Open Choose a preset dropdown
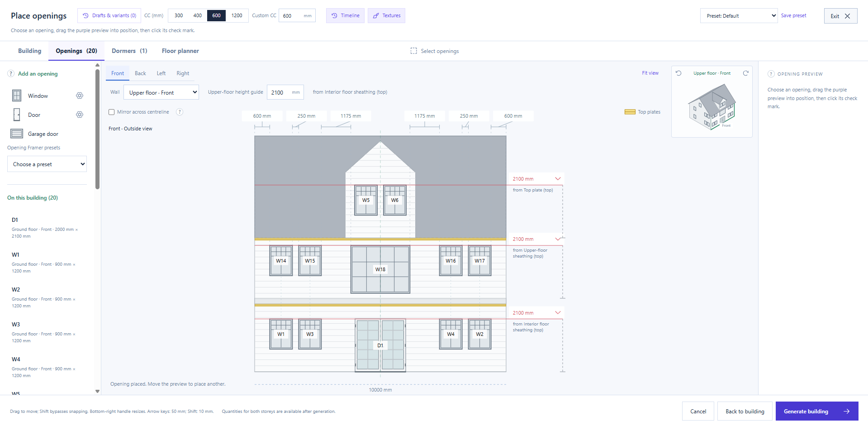Viewport: 868px width, 426px height. pos(47,164)
